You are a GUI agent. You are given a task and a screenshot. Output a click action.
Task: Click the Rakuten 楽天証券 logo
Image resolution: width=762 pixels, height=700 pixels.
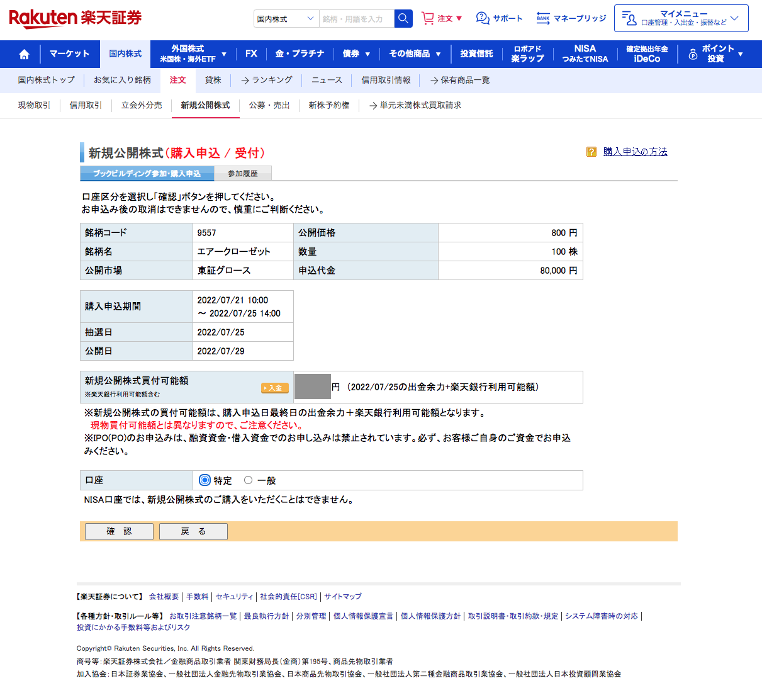pyautogui.click(x=76, y=18)
